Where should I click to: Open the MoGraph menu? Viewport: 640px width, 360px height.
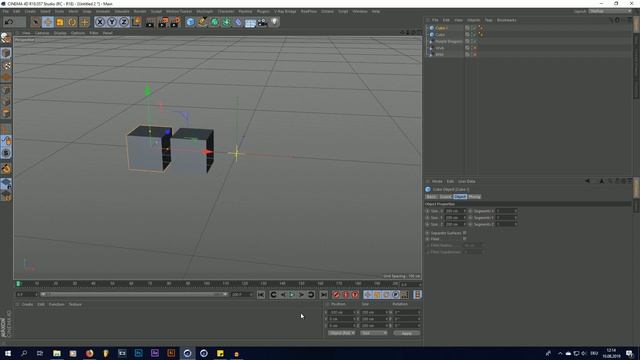point(204,11)
